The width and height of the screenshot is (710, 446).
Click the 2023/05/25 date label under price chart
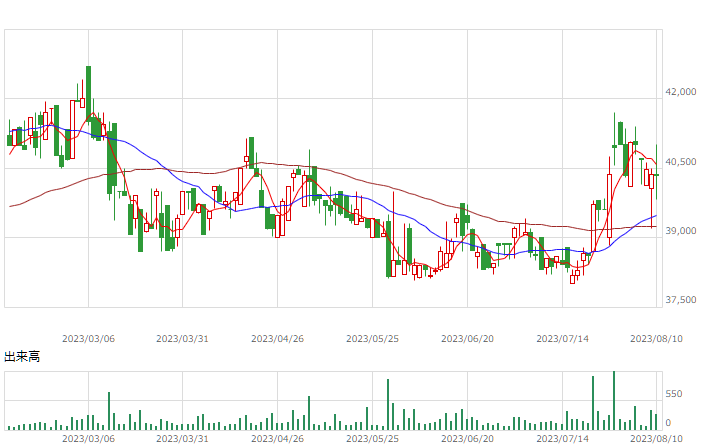tap(372, 339)
